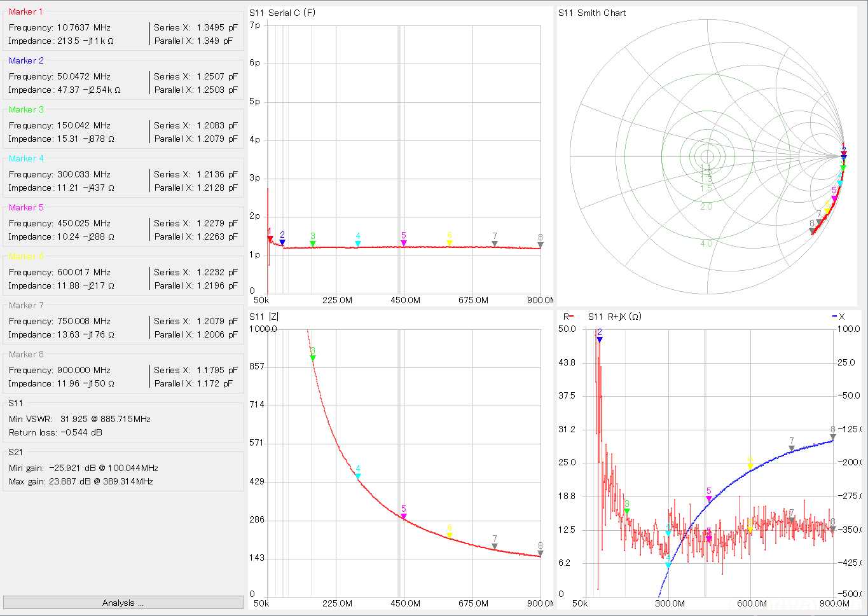The height and width of the screenshot is (616, 868).
Task: Click the 900.000 MHz frequency value
Action: 84,370
